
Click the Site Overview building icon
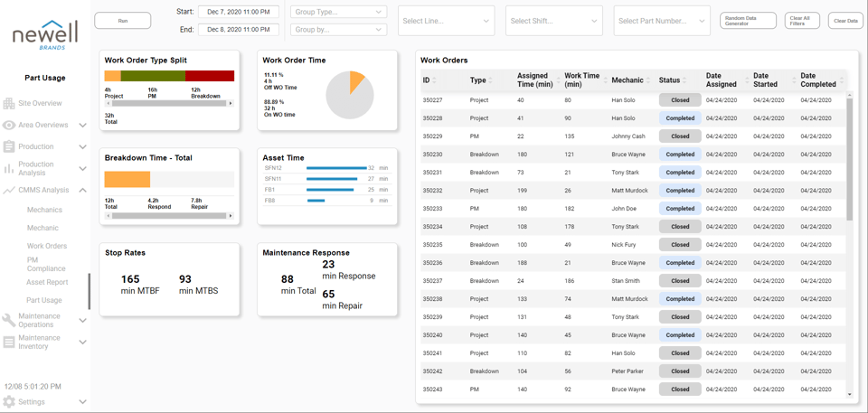point(9,104)
